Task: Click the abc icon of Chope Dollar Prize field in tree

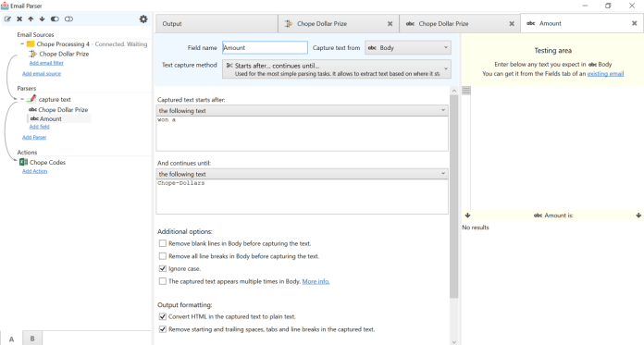Action: click(x=33, y=110)
